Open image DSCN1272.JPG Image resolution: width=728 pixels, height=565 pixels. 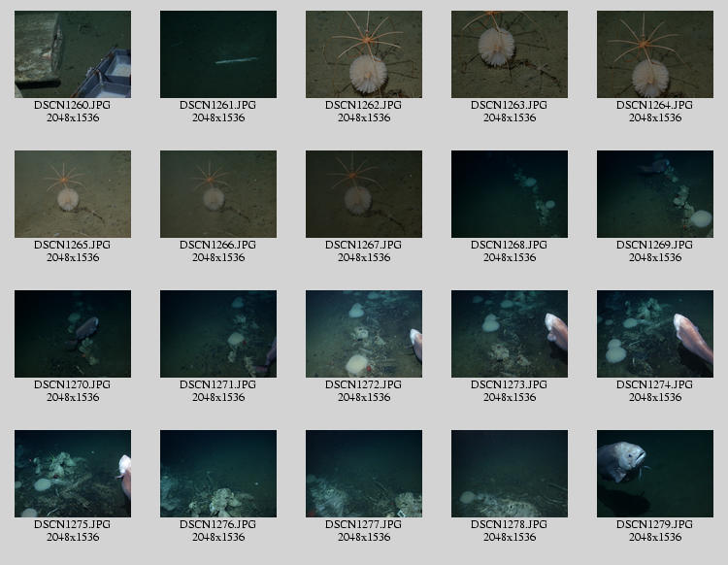364,334
